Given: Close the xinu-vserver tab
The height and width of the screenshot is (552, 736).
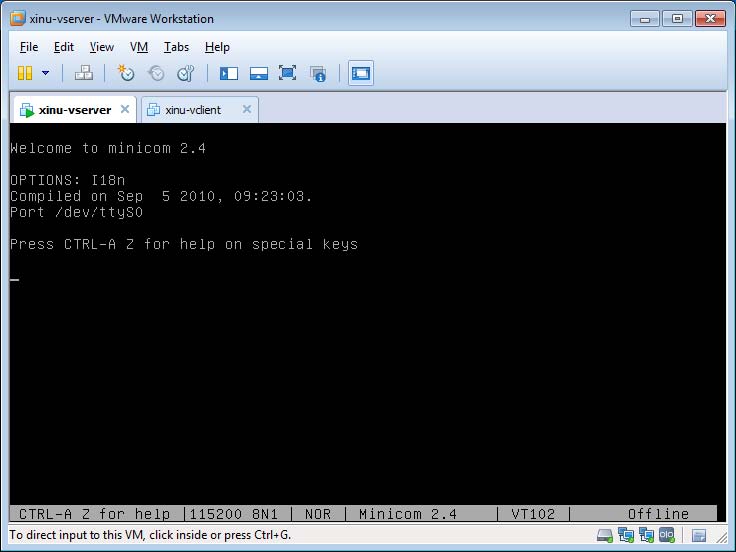Looking at the screenshot, I should click(125, 109).
